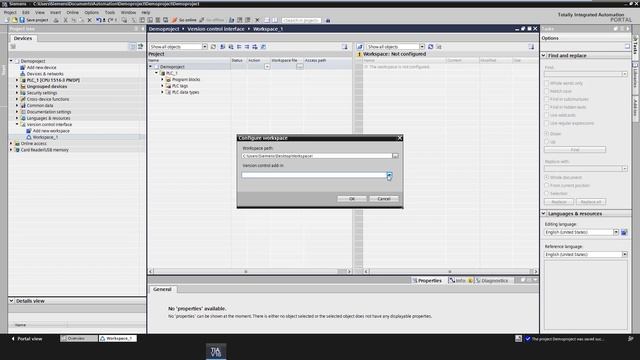Image resolution: width=640 pixels, height=360 pixels.
Task: Open the Project menu
Action: [x=10, y=13]
